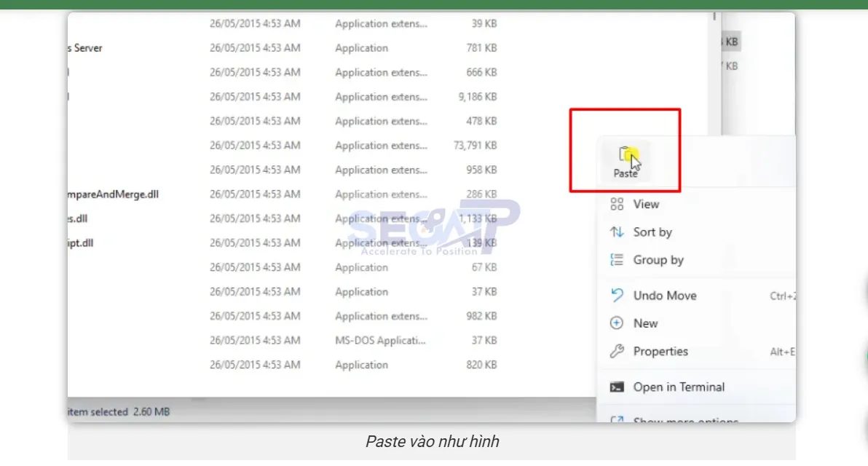This screenshot has height=466, width=868.
Task: Click the Properties wrench icon
Action: coord(617,351)
